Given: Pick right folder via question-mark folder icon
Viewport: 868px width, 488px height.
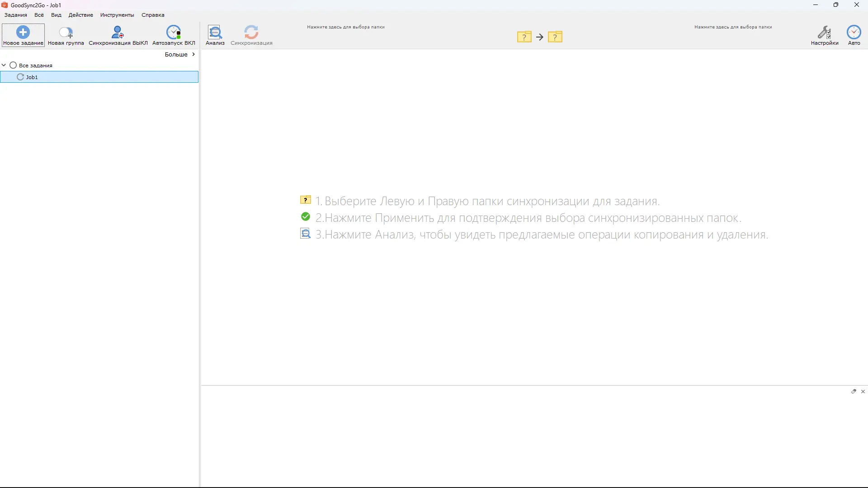Looking at the screenshot, I should (556, 37).
